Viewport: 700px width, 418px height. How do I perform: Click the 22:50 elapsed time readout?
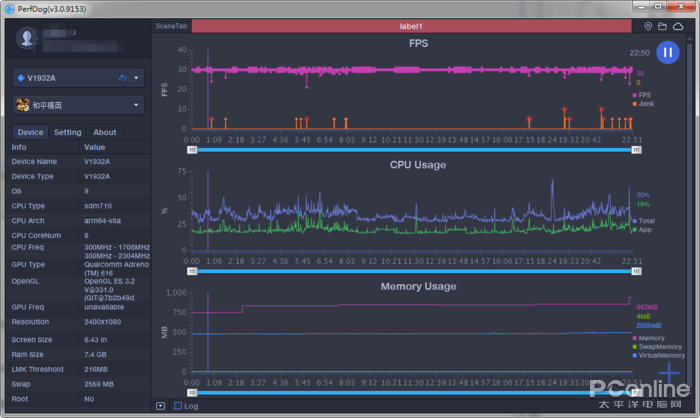(639, 53)
